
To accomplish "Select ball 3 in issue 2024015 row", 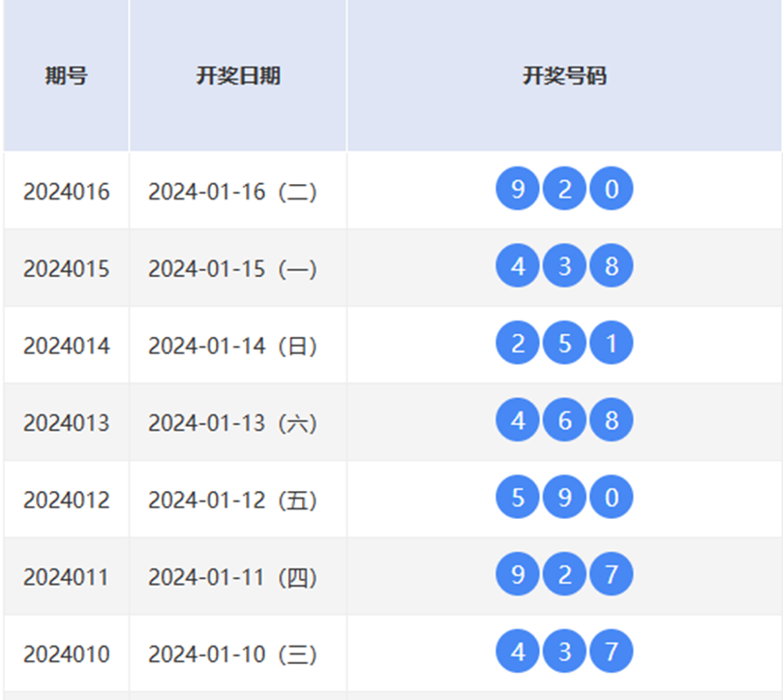I will [564, 266].
